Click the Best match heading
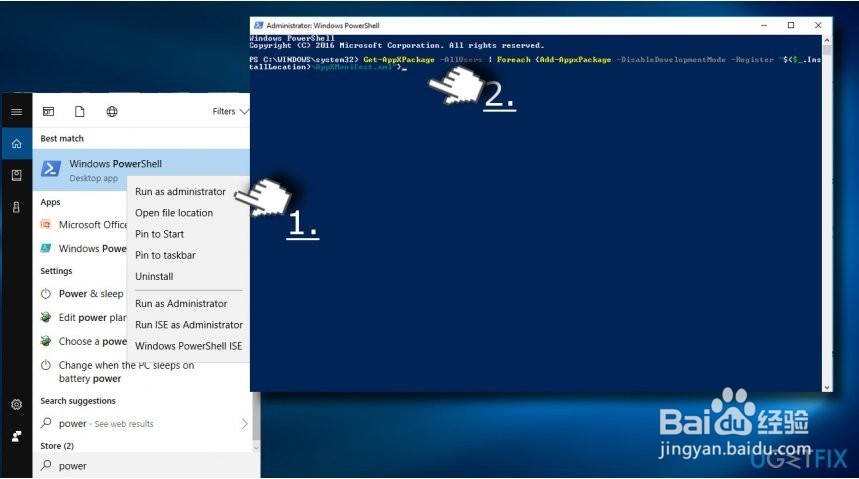 tap(62, 139)
